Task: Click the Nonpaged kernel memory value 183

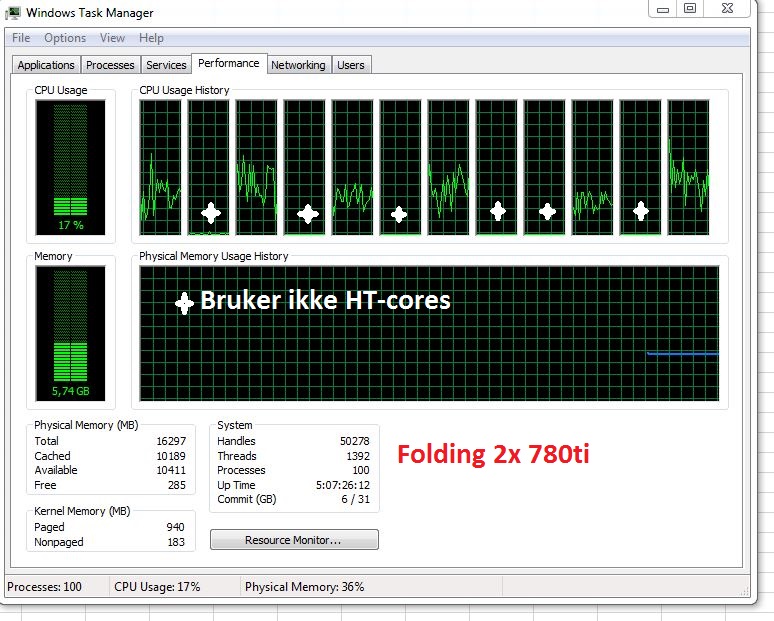Action: tap(176, 542)
